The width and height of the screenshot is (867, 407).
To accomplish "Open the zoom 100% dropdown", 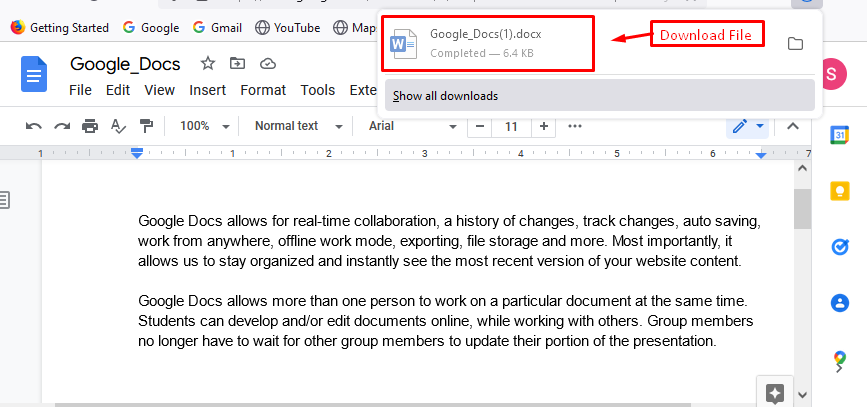I will click(204, 126).
